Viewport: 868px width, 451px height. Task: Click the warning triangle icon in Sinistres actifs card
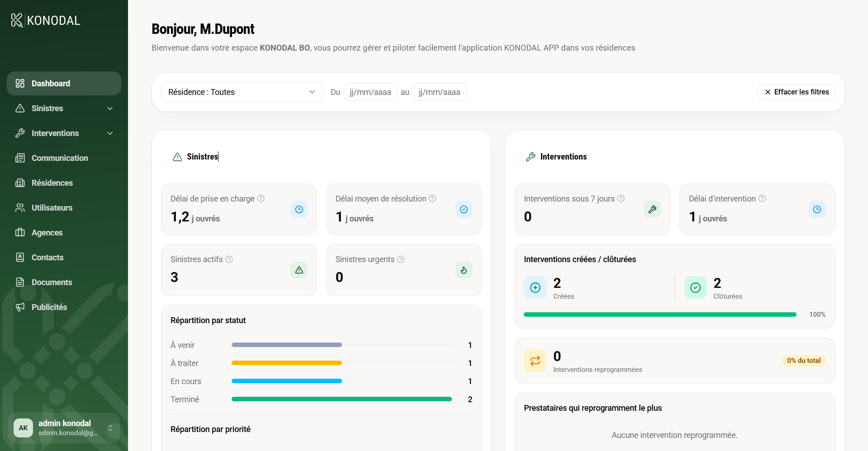pyautogui.click(x=299, y=270)
